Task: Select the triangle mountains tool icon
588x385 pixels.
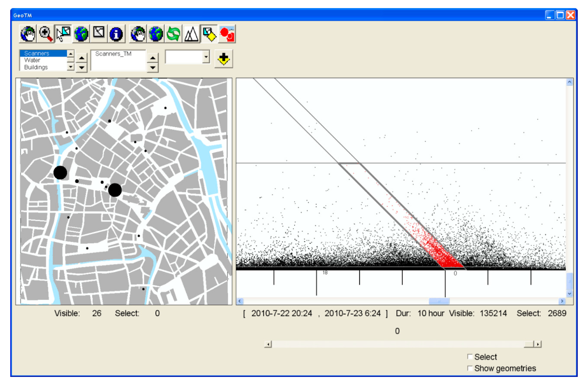Action: [191, 34]
